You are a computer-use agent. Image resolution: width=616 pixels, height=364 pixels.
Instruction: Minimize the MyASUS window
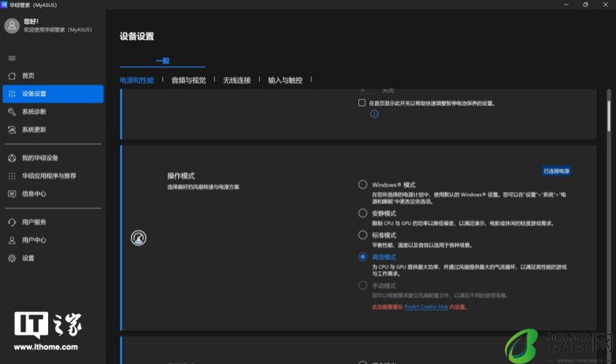coord(566,5)
